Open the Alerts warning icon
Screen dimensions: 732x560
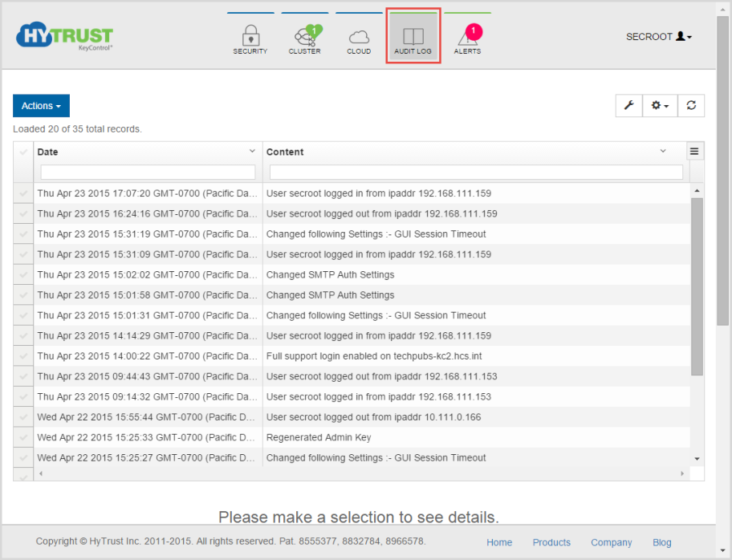[467, 38]
